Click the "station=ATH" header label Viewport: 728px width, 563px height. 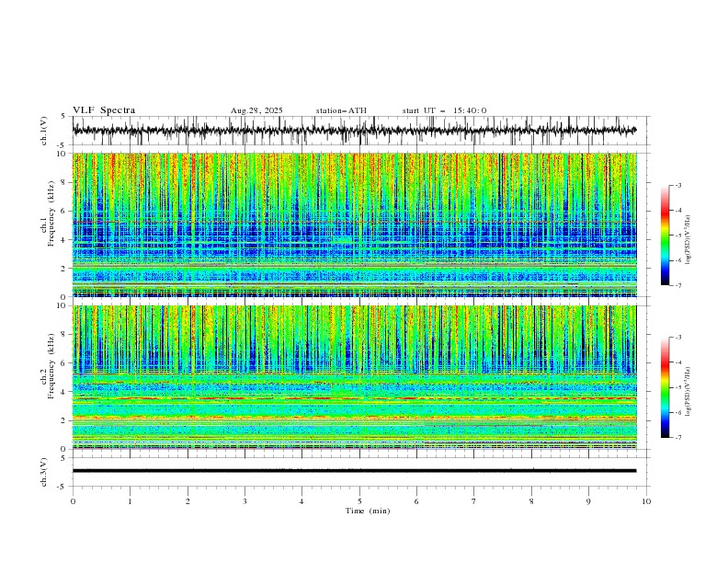tap(341, 110)
